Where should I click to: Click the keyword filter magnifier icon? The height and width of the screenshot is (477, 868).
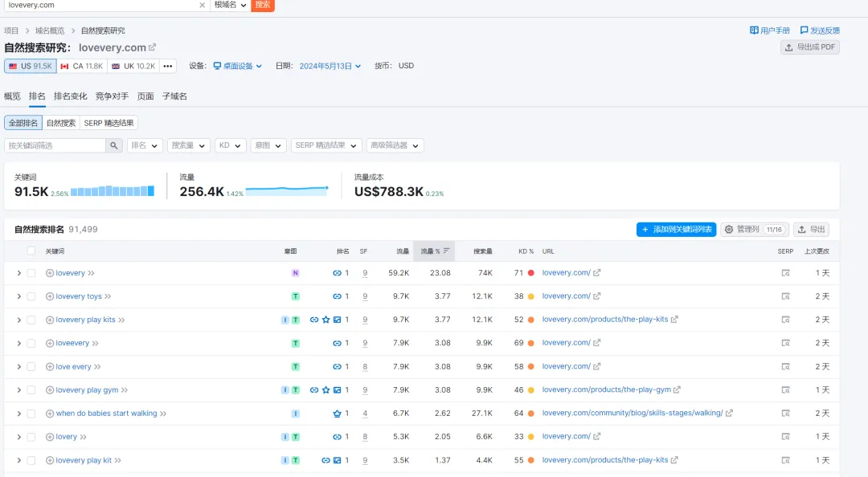click(113, 145)
